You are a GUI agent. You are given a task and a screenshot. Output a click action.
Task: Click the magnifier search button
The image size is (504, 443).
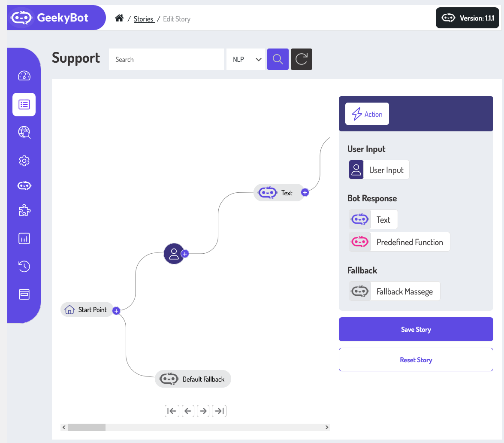[278, 59]
